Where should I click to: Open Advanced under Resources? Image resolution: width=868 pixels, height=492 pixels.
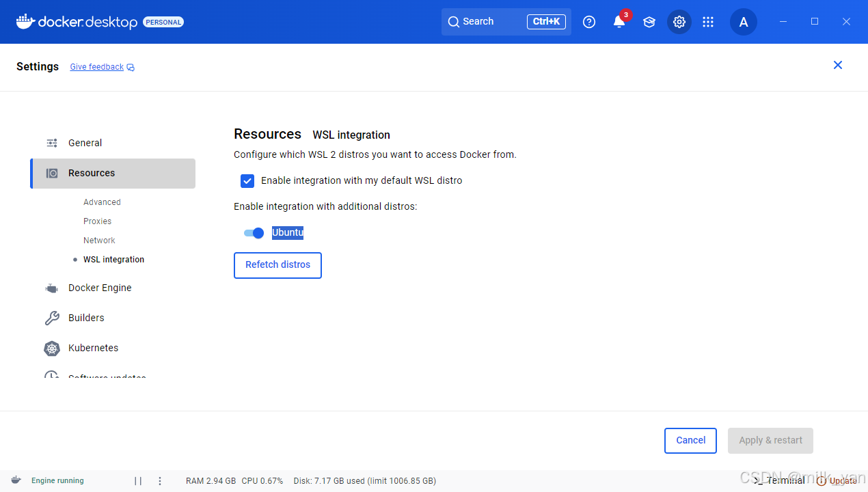pyautogui.click(x=102, y=202)
